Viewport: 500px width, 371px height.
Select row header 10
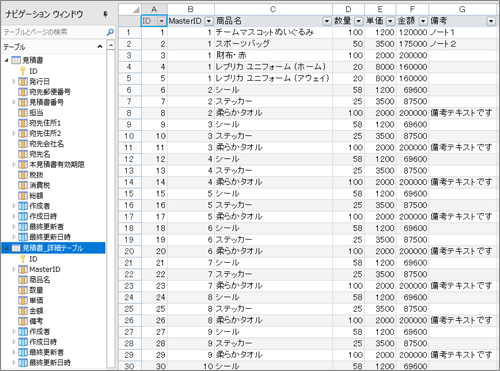[x=129, y=136]
